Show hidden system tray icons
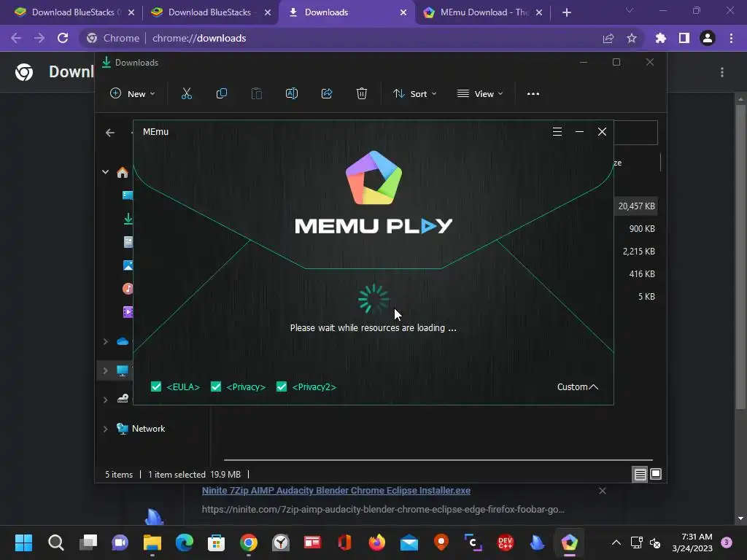 (616, 542)
